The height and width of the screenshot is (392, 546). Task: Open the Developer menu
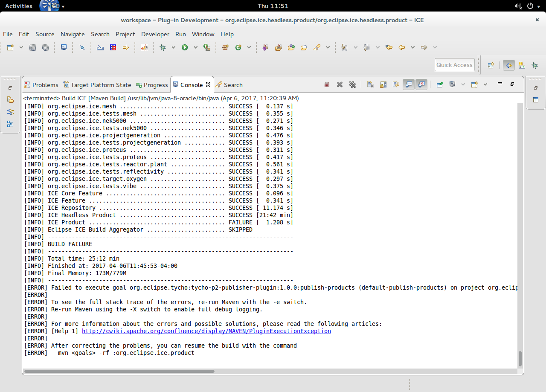click(155, 34)
